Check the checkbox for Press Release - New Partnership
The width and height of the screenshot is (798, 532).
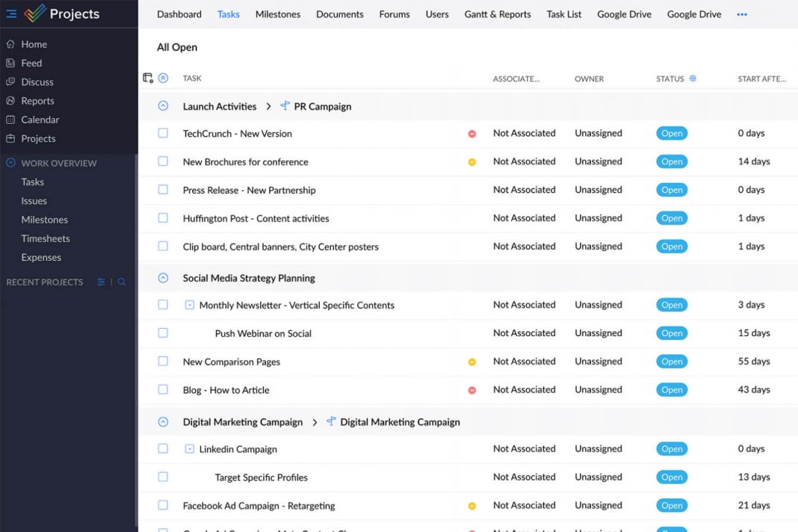coord(163,190)
